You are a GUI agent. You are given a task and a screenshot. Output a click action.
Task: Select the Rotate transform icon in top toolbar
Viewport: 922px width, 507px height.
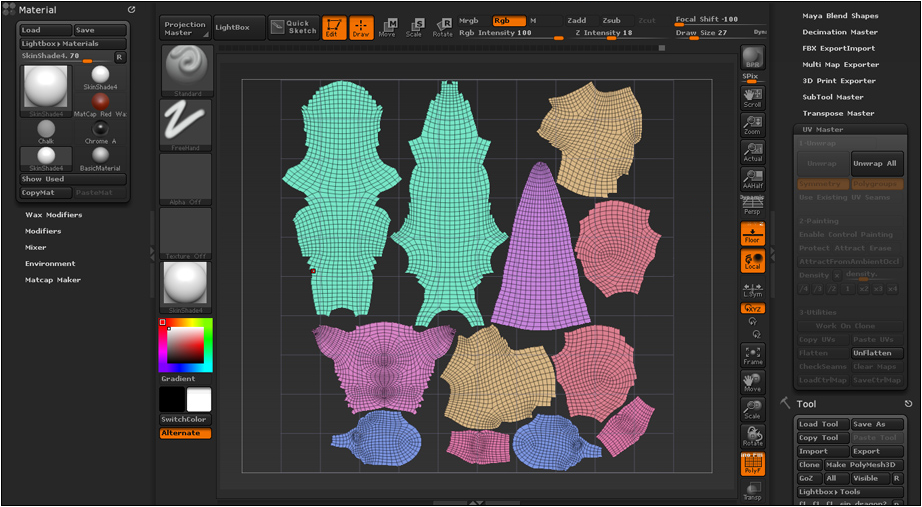click(443, 28)
